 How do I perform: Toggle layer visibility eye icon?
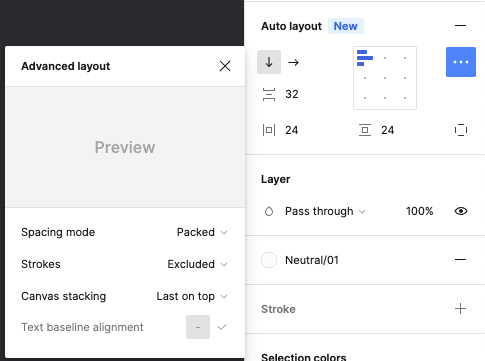point(461,211)
